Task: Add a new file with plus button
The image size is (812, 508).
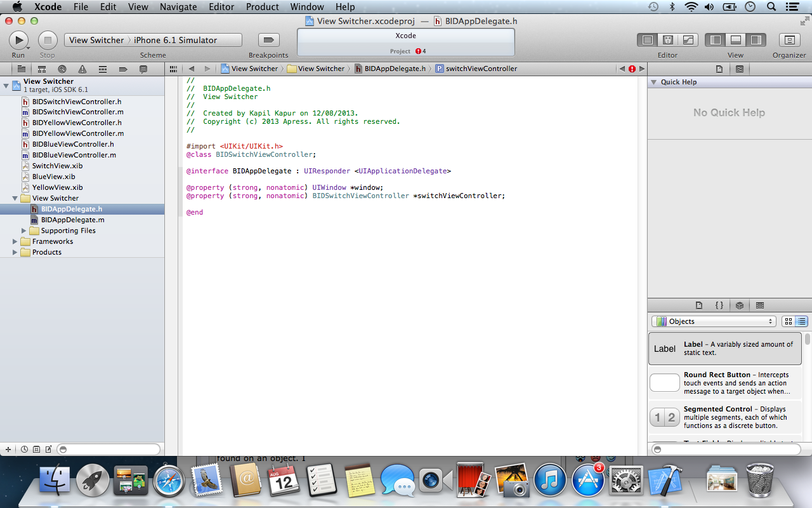Action: 8,449
